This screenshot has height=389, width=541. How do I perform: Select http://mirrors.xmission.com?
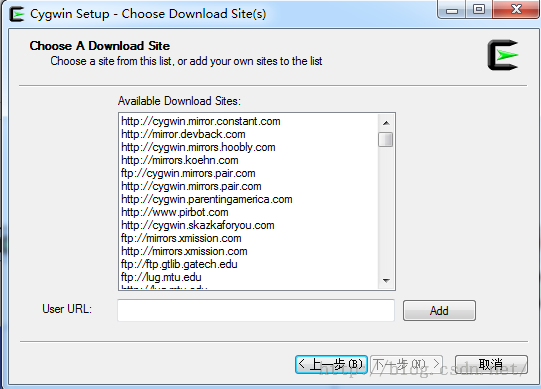point(184,251)
